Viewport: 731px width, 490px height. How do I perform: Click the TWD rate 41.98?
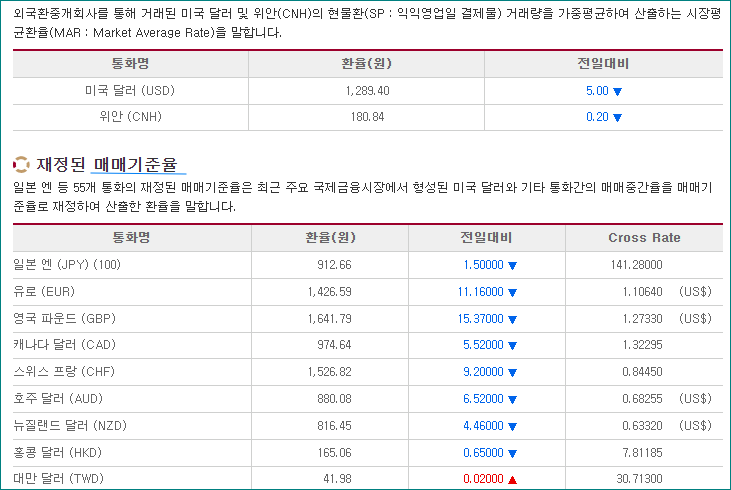[338, 479]
